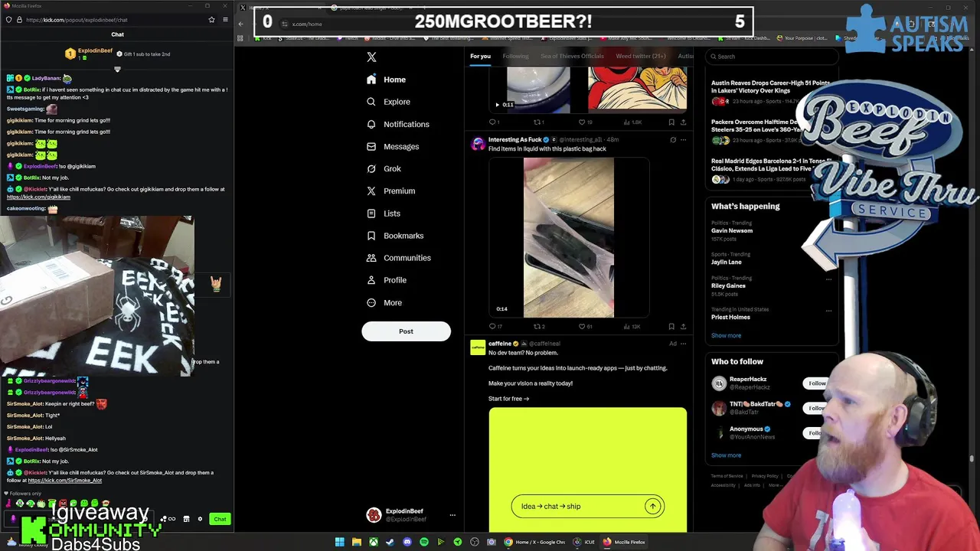Open Gavin Newsom trending topic
Viewport: 980px width, 551px height.
pos(732,230)
